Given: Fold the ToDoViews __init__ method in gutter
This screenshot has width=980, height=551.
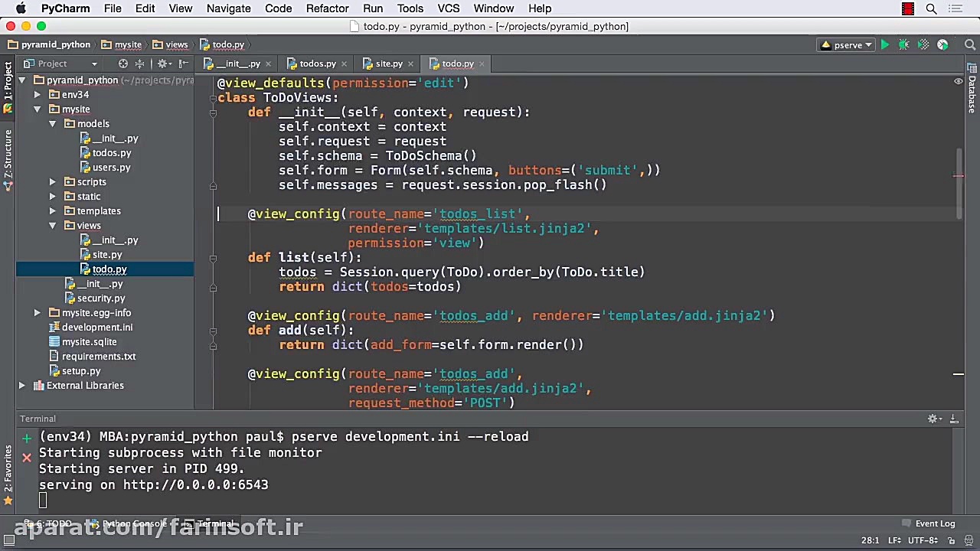Looking at the screenshot, I should 213,112.
